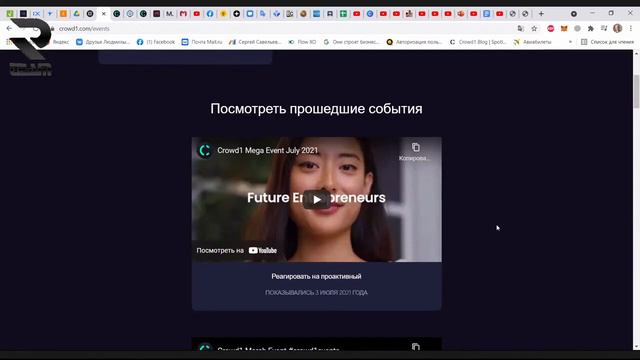Expand the bookmarks overflow chevron
Image resolution: width=640 pixels, height=360 pixels.
570,42
